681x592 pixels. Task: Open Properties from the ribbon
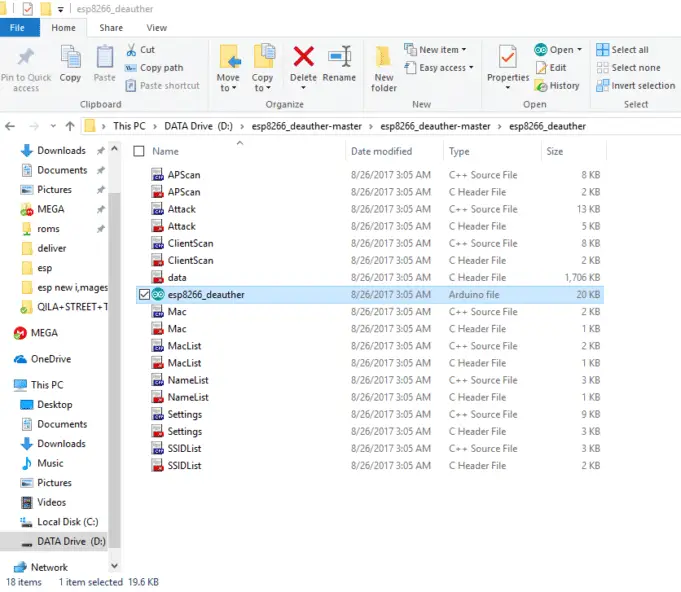(x=508, y=64)
